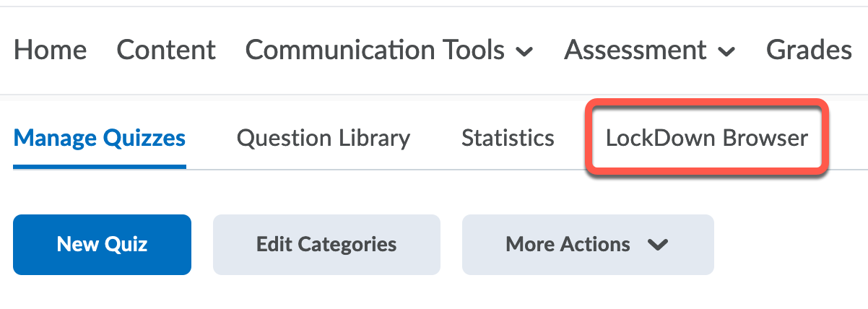Click the Edit Categories button
Viewport: 868px width, 309px height.
click(x=326, y=245)
